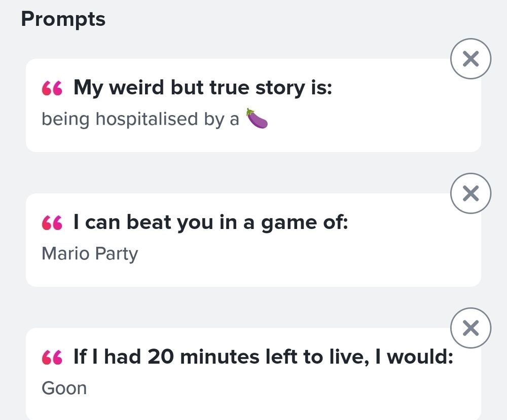Click the word 'Mario' in the second answer
The image size is (507, 420).
pyautogui.click(x=58, y=253)
